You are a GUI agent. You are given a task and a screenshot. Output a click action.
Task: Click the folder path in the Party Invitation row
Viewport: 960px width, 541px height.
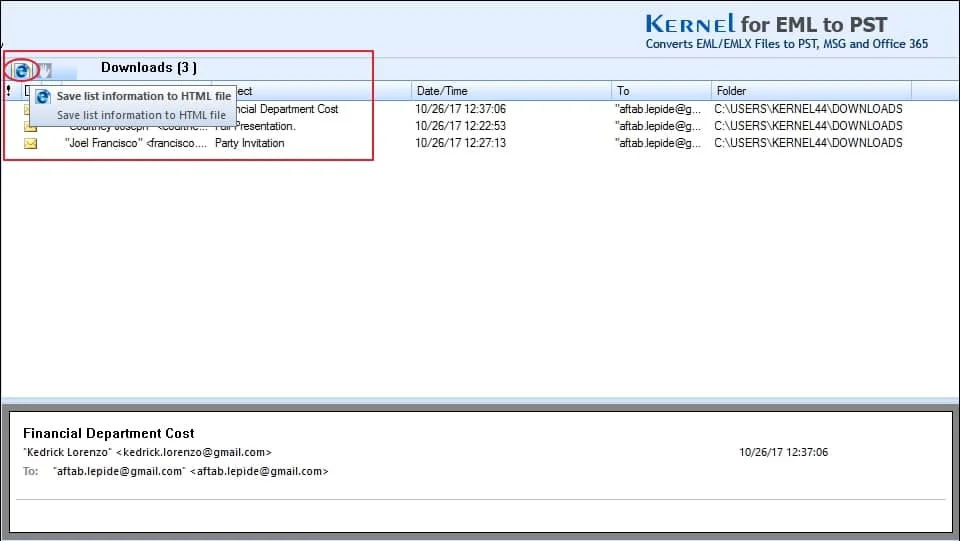(x=808, y=143)
